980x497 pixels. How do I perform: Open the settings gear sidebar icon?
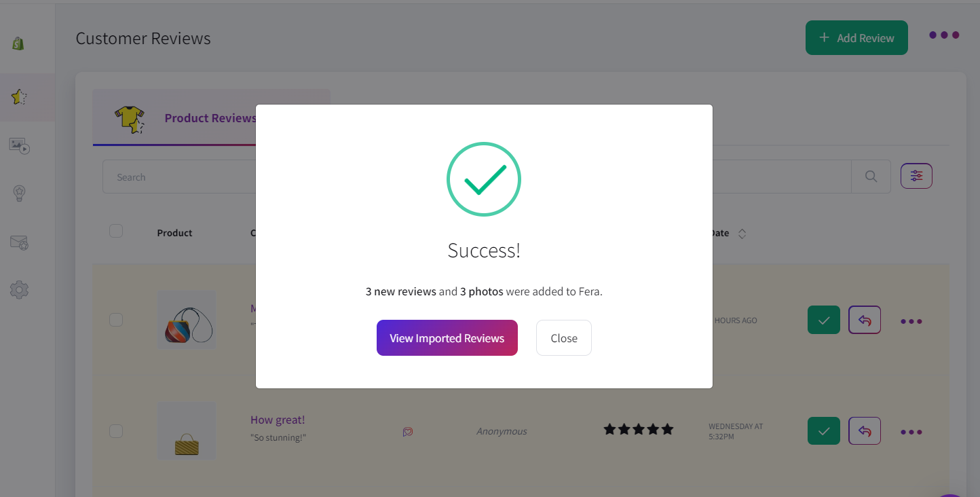pos(19,290)
